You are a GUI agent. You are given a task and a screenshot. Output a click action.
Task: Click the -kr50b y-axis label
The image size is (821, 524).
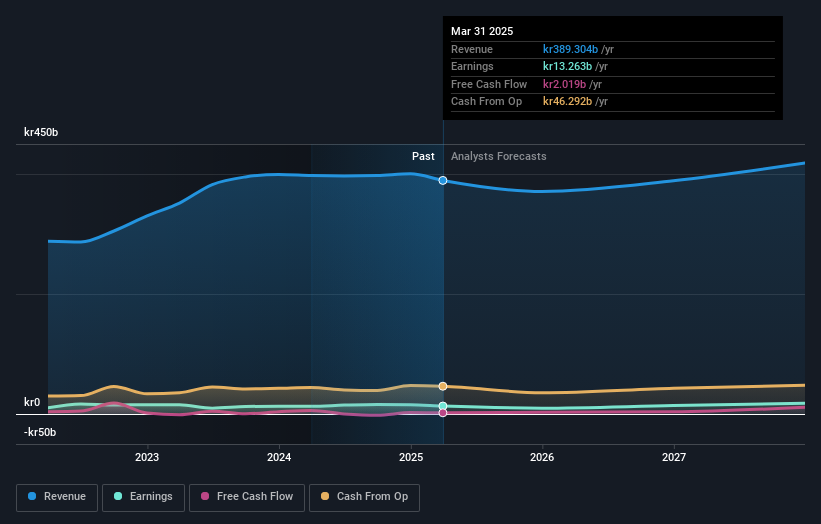coord(40,432)
